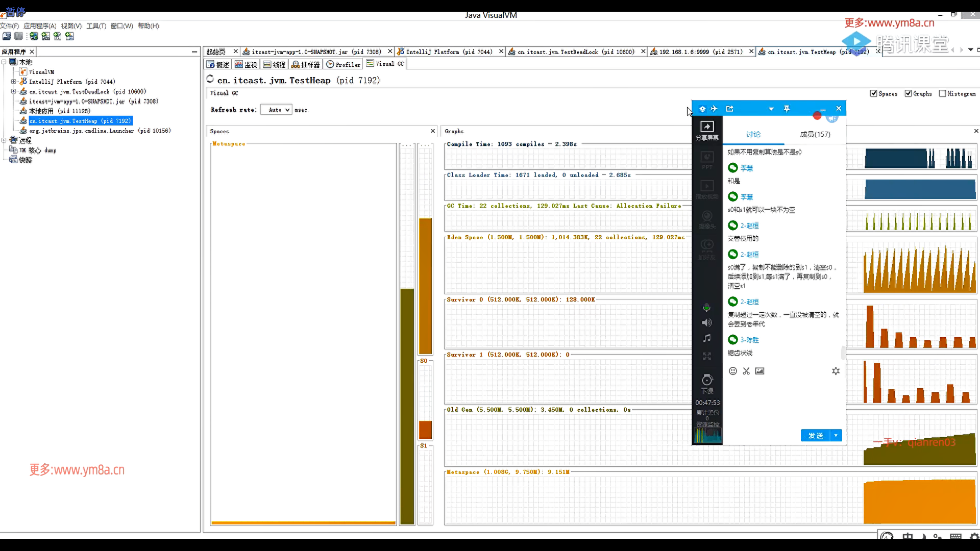
Task: Open chat settings gear icon
Action: [x=836, y=371]
